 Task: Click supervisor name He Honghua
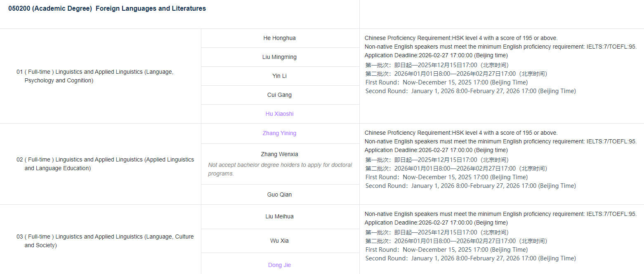coord(279,38)
